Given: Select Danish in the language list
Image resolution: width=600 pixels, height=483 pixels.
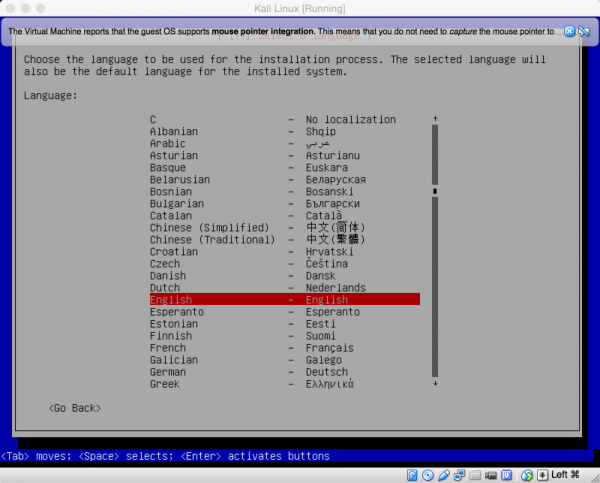Looking at the screenshot, I should (x=285, y=276).
